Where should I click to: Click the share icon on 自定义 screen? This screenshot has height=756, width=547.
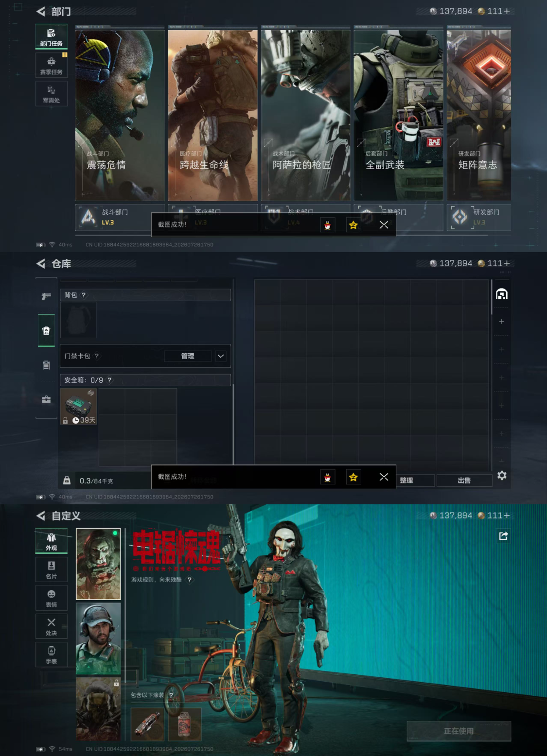503,535
